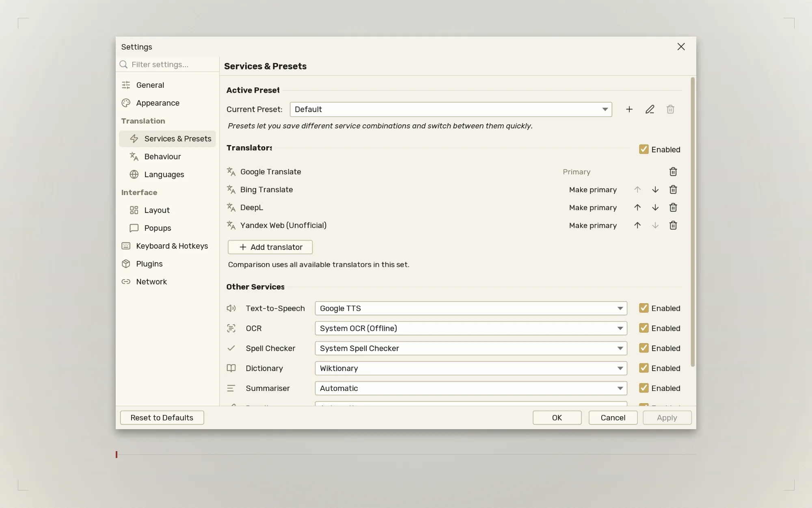Click the Google Translate service icon

click(x=231, y=172)
